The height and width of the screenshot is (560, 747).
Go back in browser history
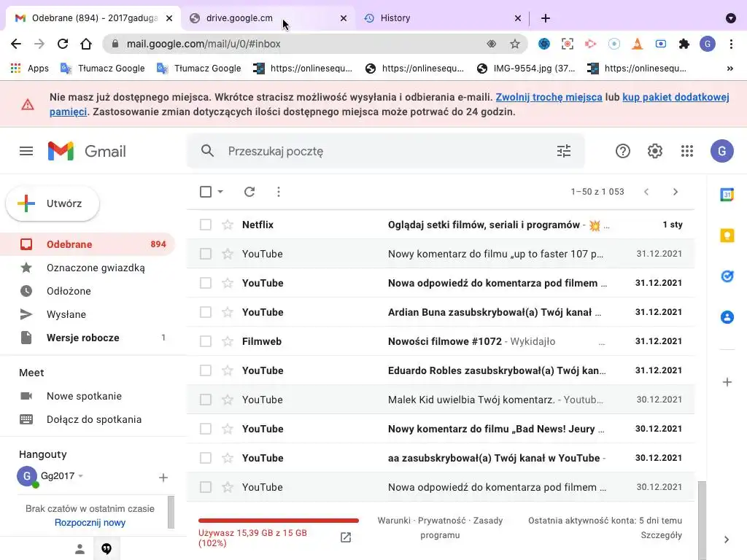16,44
